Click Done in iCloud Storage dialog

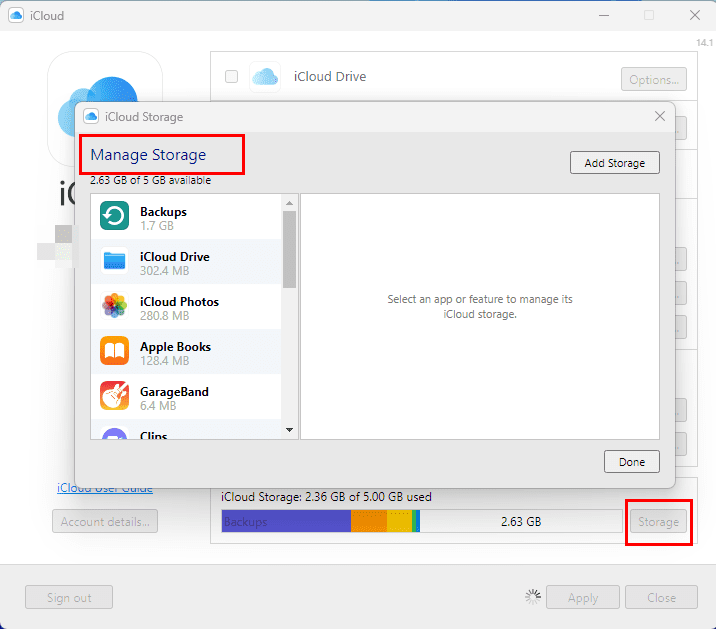coord(632,462)
